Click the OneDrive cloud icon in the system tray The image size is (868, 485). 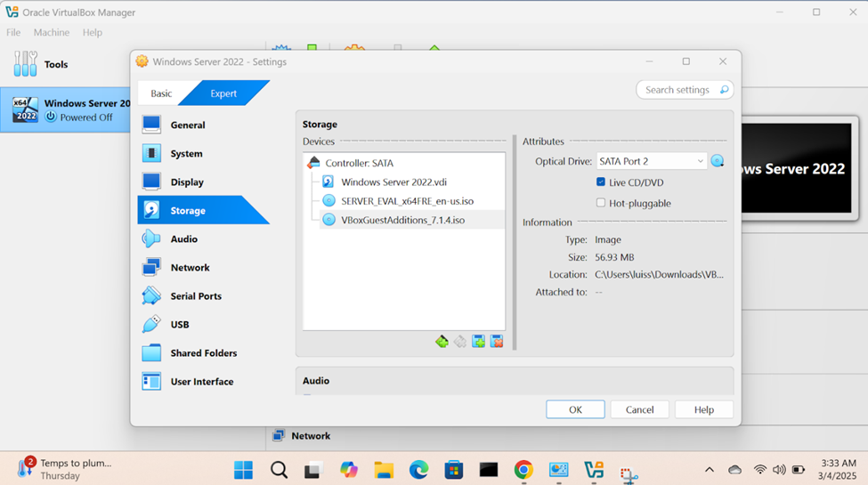[x=734, y=470]
